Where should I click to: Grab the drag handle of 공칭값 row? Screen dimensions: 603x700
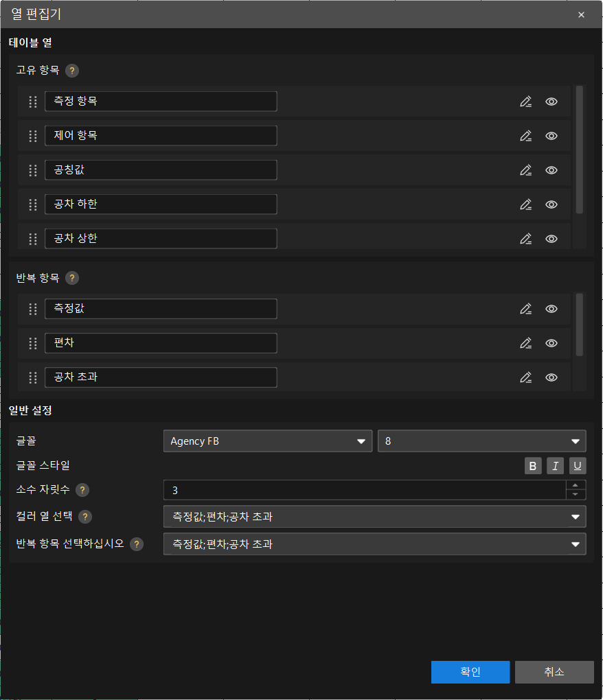33,170
